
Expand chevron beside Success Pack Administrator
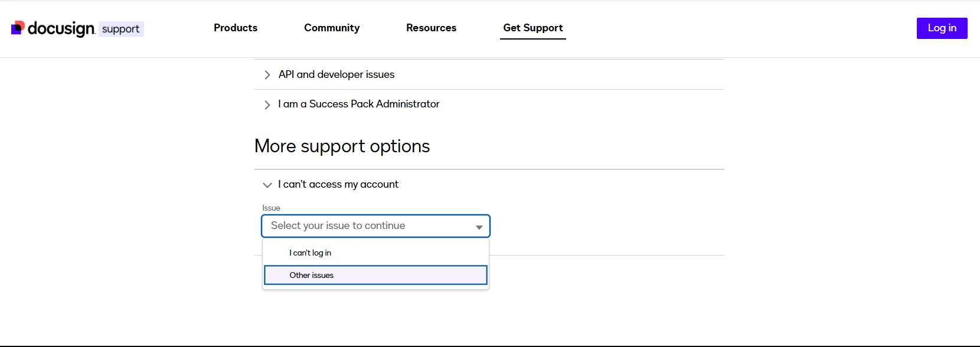point(267,104)
